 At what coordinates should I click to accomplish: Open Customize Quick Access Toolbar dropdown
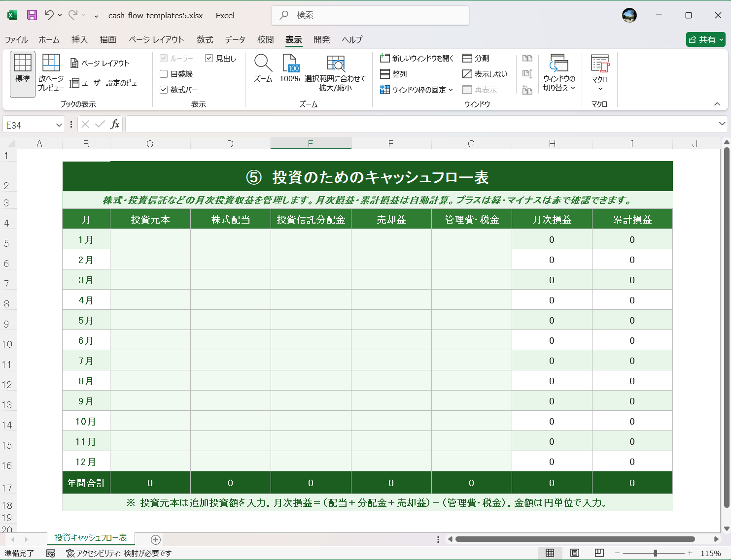point(96,15)
